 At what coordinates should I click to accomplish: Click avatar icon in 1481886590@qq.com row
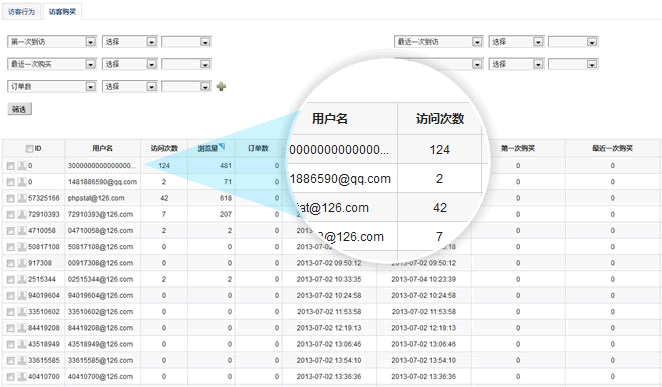(22, 182)
